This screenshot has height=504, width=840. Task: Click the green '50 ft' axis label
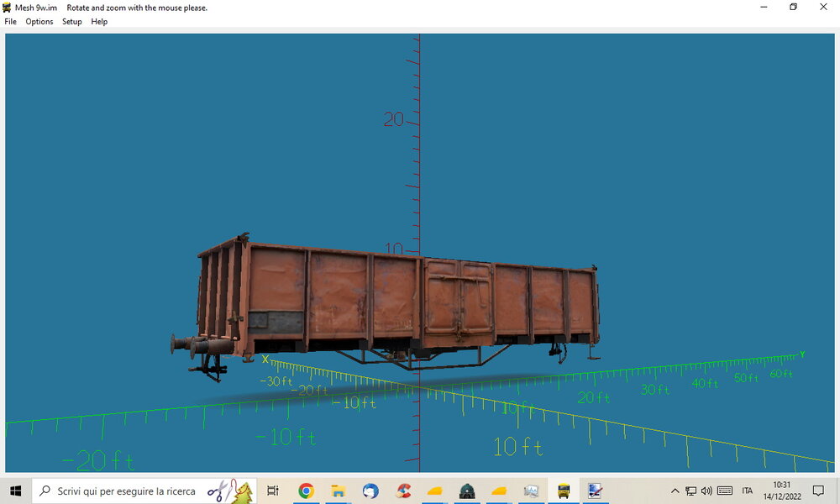(x=746, y=378)
